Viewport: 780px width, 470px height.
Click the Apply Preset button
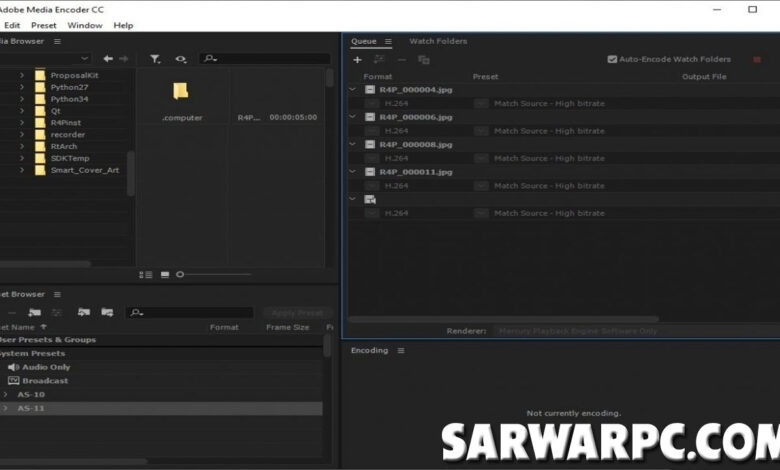click(297, 313)
